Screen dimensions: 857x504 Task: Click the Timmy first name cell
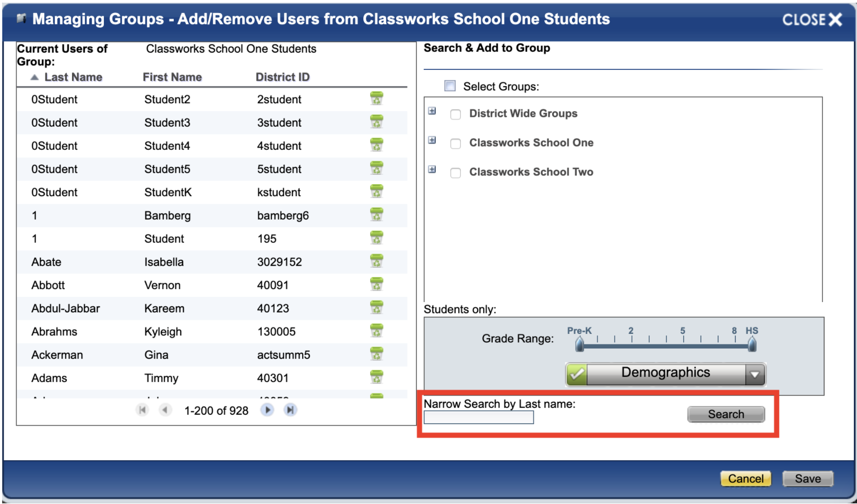click(161, 378)
